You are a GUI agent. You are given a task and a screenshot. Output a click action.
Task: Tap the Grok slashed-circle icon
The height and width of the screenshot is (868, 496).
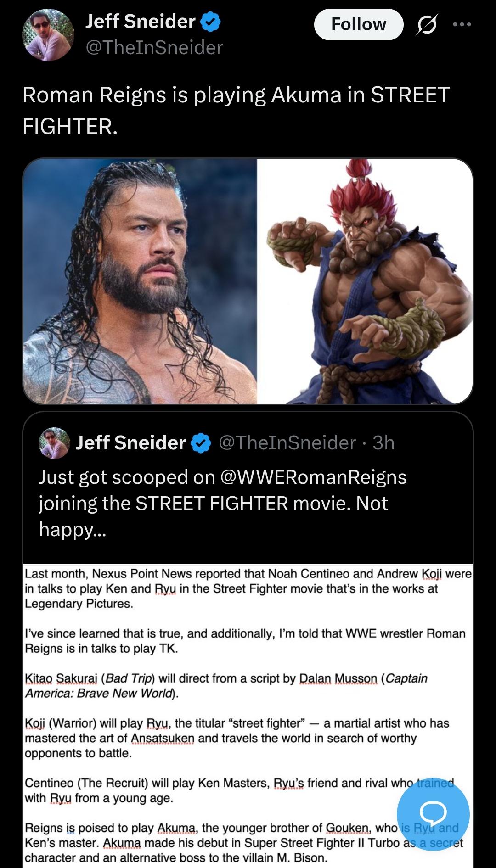pyautogui.click(x=427, y=24)
